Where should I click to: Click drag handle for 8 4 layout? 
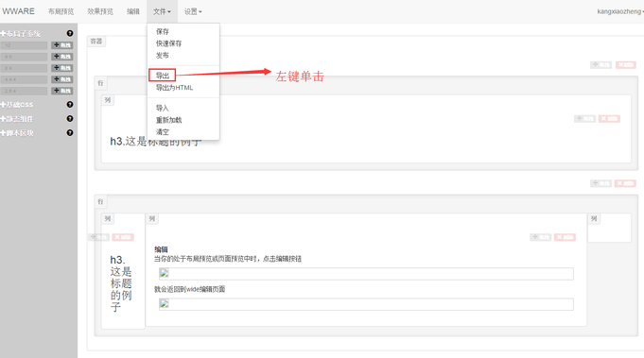(62, 68)
